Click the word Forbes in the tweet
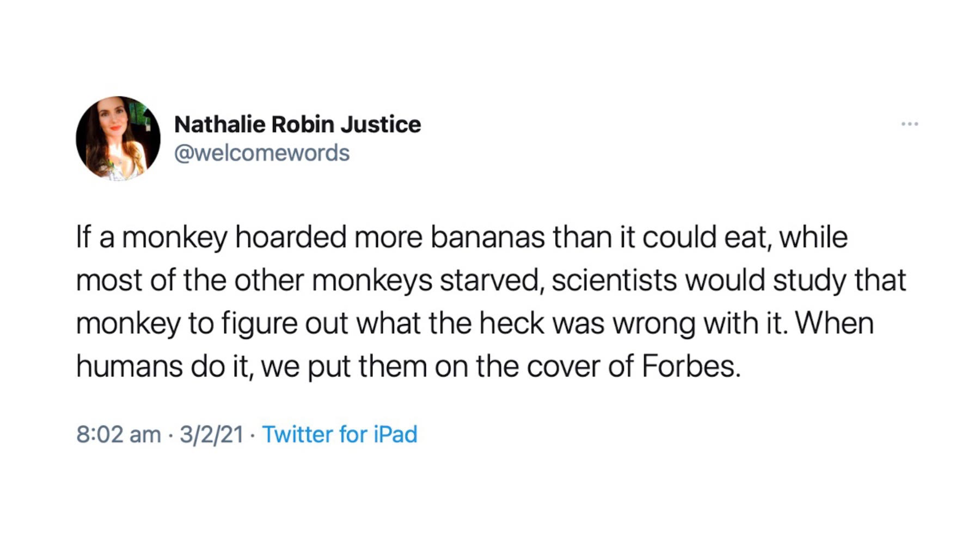This screenshot has width=980, height=552. [x=690, y=366]
